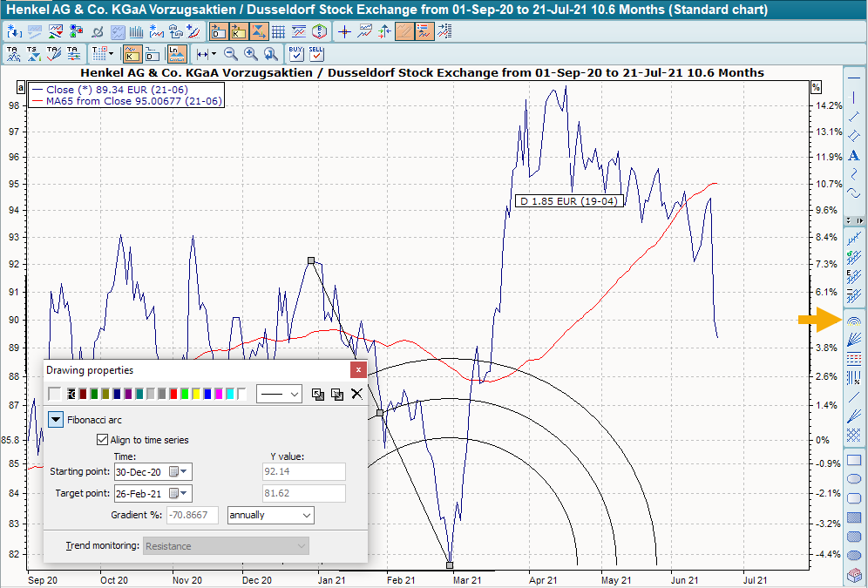Click the crosshair cursor toolbar icon
The width and height of the screenshot is (868, 588).
coord(344,32)
